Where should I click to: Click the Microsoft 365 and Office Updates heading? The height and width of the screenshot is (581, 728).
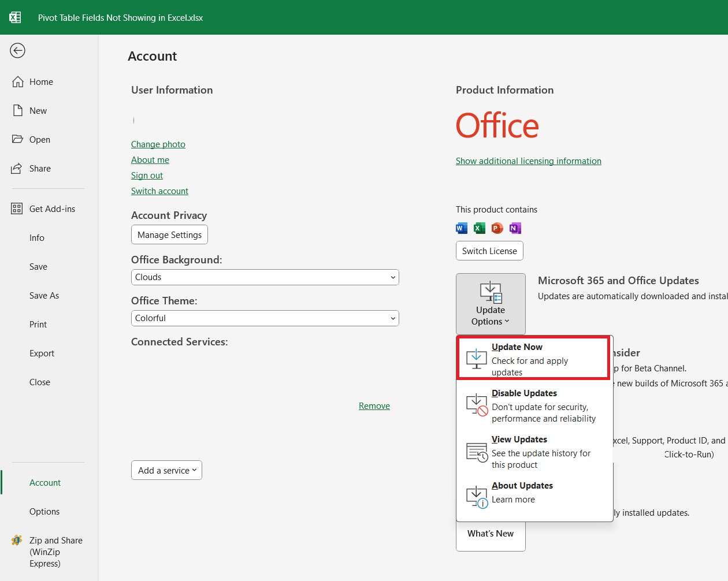click(618, 281)
